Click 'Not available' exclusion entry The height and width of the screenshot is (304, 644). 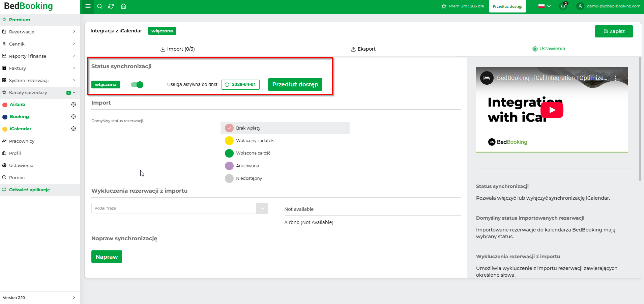(299, 209)
